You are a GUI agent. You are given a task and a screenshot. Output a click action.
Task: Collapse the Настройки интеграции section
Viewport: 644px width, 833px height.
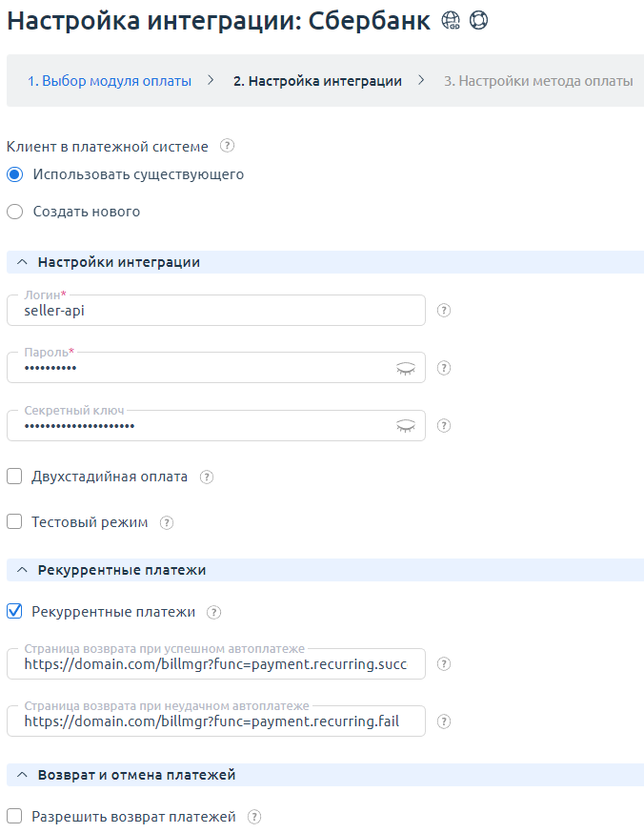(x=22, y=262)
